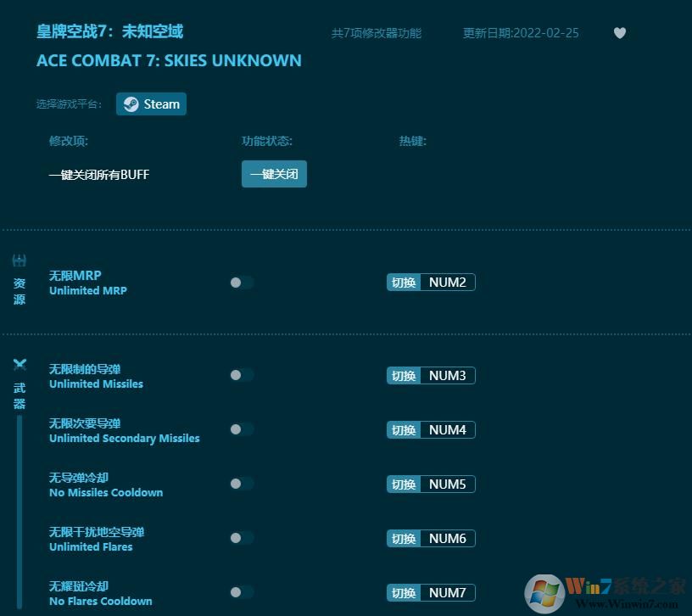Click the NUM6 hotkey field
The width and height of the screenshot is (692, 616).
pyautogui.click(x=448, y=538)
